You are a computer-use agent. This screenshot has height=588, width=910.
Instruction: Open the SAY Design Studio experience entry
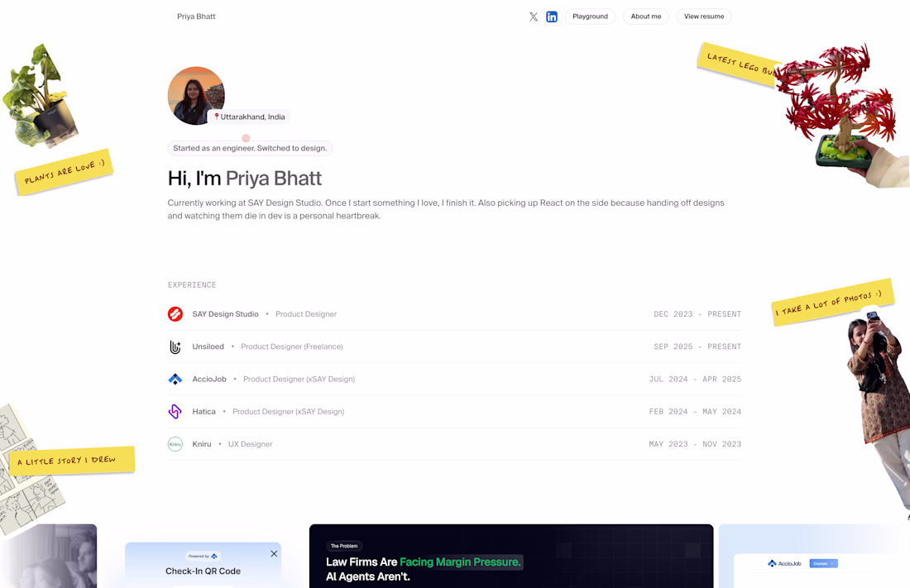pyautogui.click(x=454, y=314)
